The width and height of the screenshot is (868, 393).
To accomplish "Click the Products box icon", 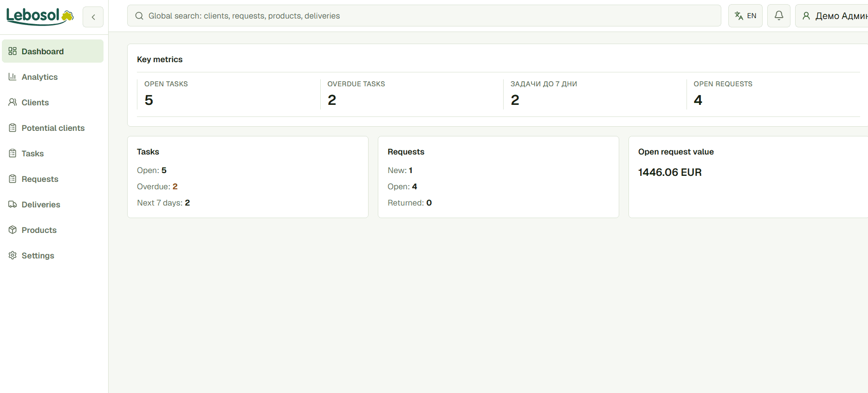I will click(13, 230).
